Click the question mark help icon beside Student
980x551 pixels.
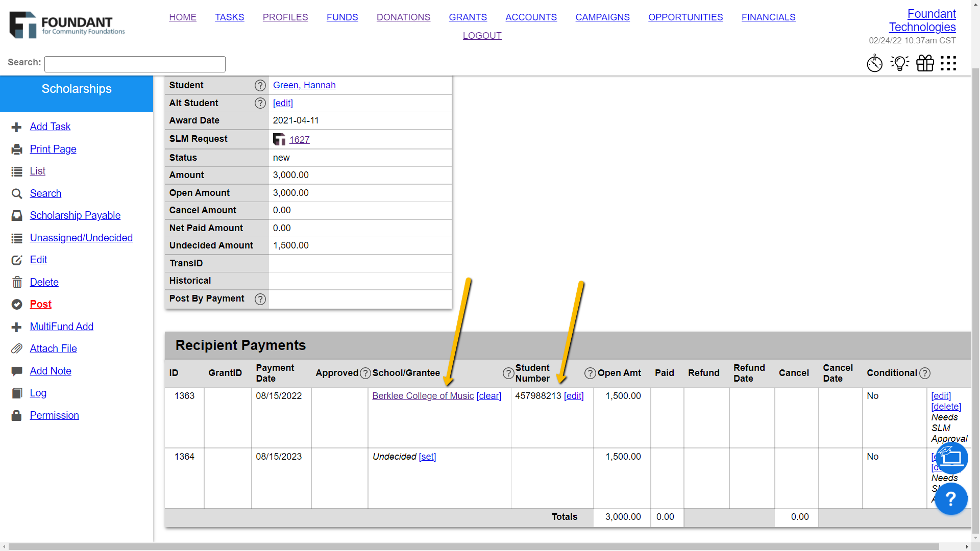click(260, 85)
